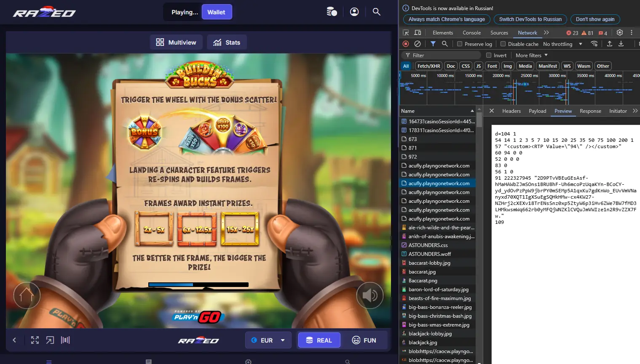The image size is (640, 364).
Task: Click Switch DevTools to Russian
Action: pos(530,19)
